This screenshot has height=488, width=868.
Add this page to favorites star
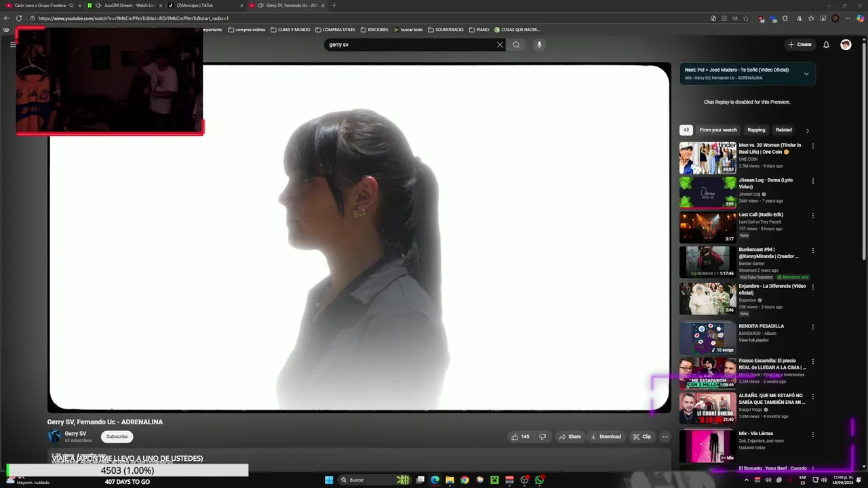(746, 18)
